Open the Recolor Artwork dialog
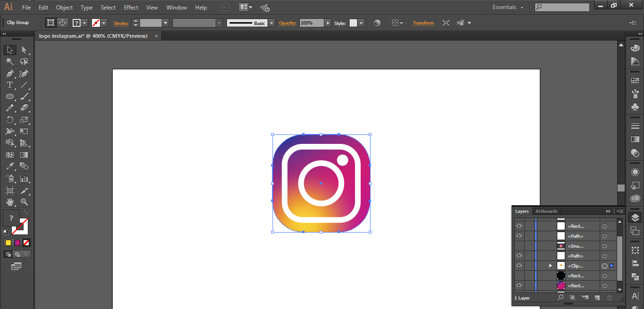 point(377,23)
